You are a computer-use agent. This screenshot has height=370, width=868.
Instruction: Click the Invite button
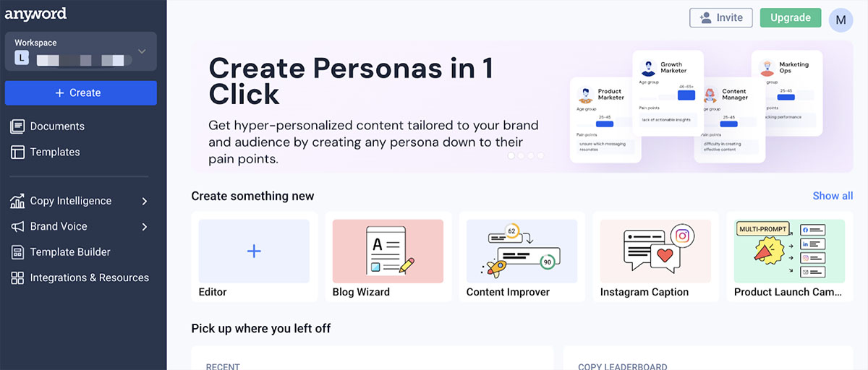(721, 17)
